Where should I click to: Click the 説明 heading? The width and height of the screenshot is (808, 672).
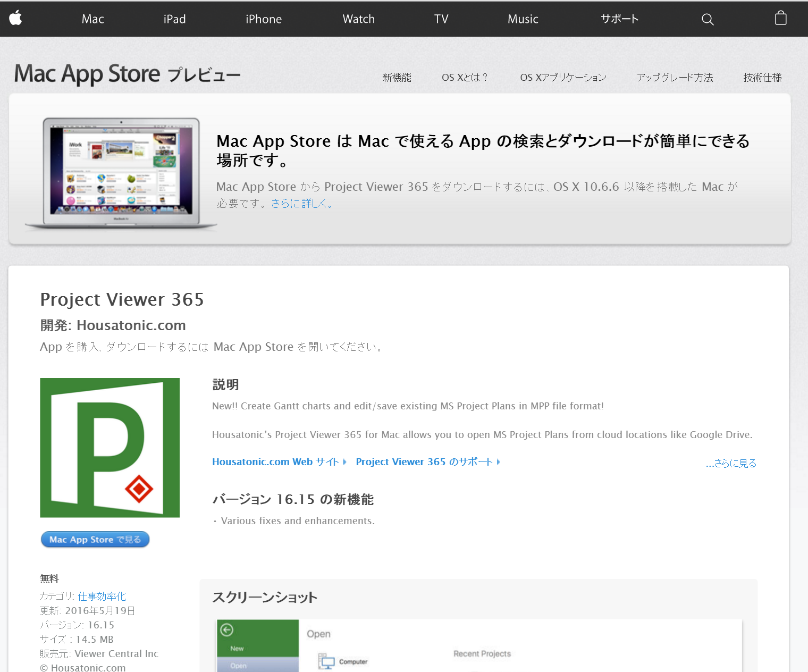pyautogui.click(x=226, y=384)
